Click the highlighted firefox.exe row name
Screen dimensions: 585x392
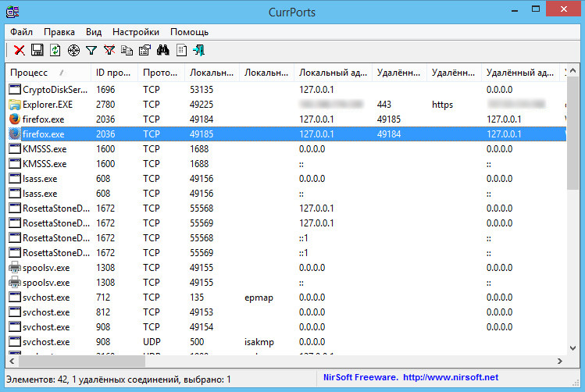43,134
